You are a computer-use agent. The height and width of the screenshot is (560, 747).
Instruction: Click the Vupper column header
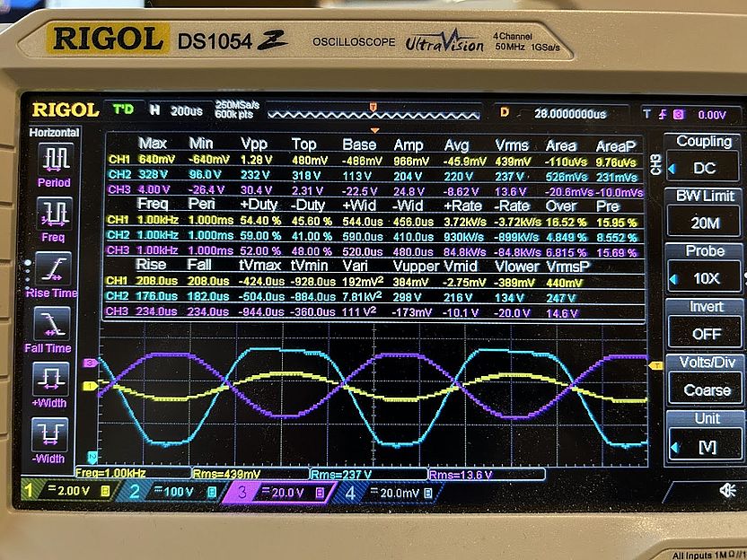click(416, 266)
